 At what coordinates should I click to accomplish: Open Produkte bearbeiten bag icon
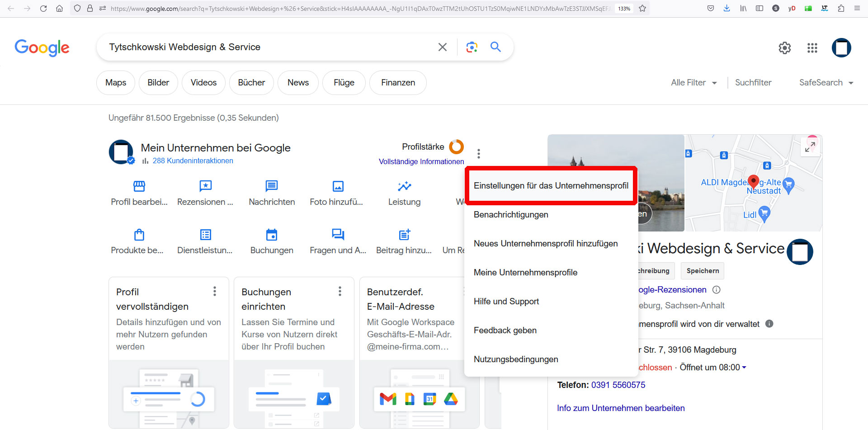coord(139,235)
